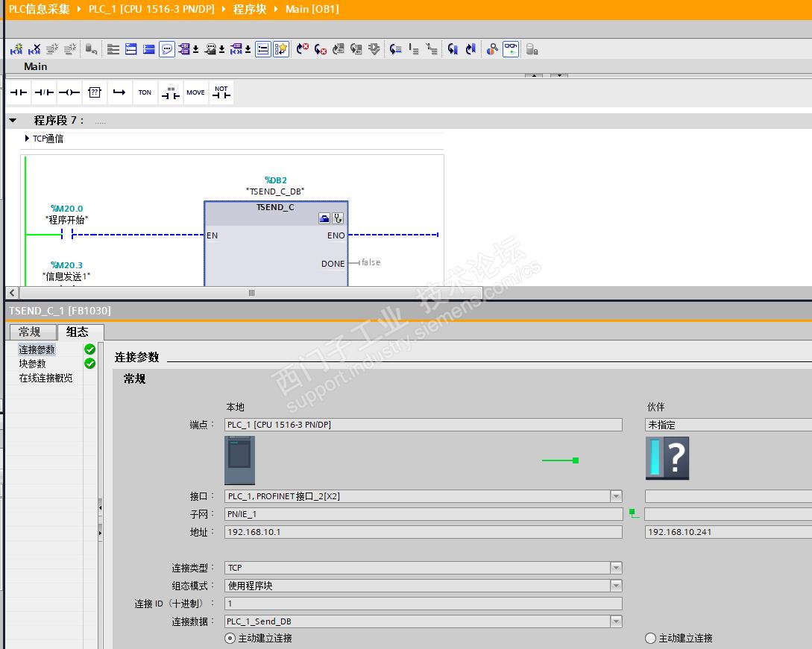Expand the TCP通信 comment
Screen dimensions: 812x649
[x=27, y=138]
